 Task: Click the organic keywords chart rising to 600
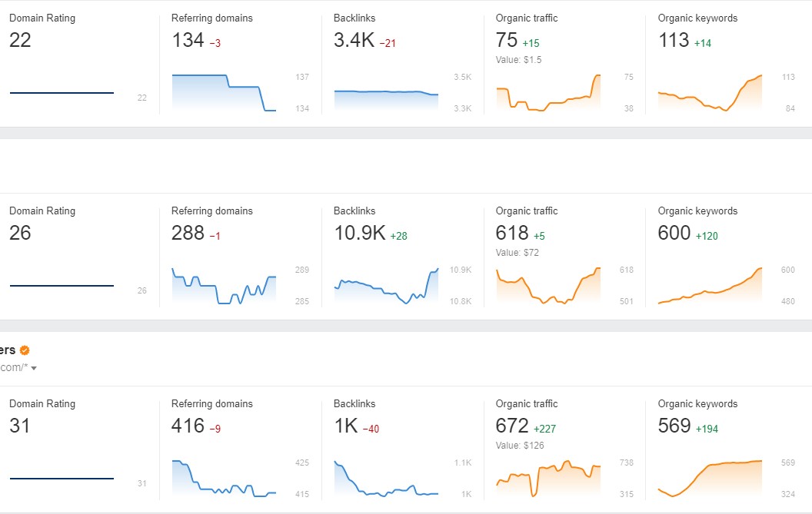tap(709, 287)
